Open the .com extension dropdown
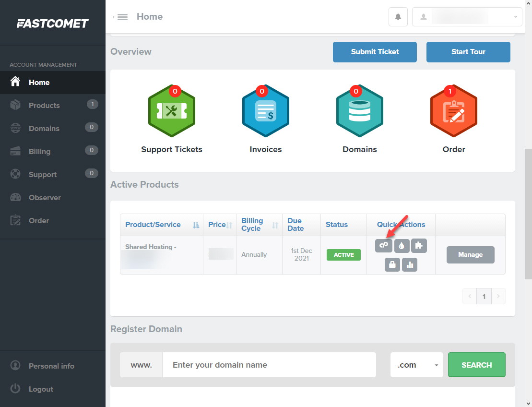Screen dimensions: 532x407 (x=417, y=365)
